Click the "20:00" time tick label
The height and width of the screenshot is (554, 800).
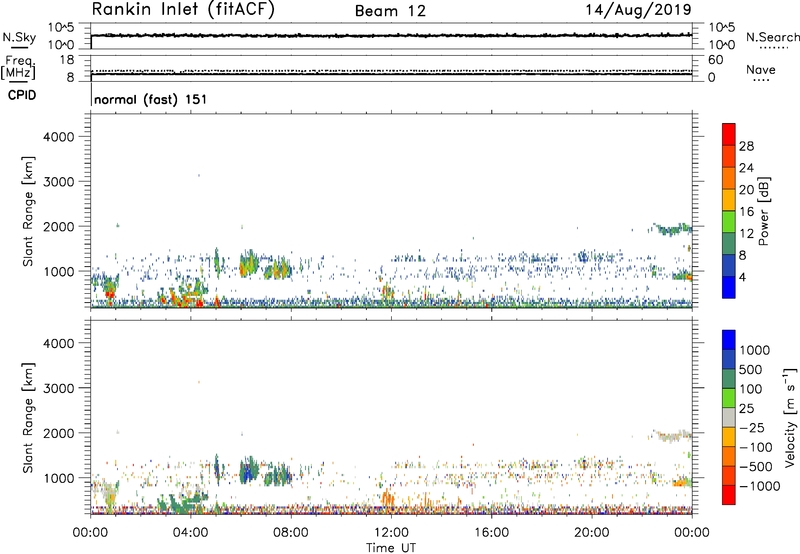pos(591,533)
